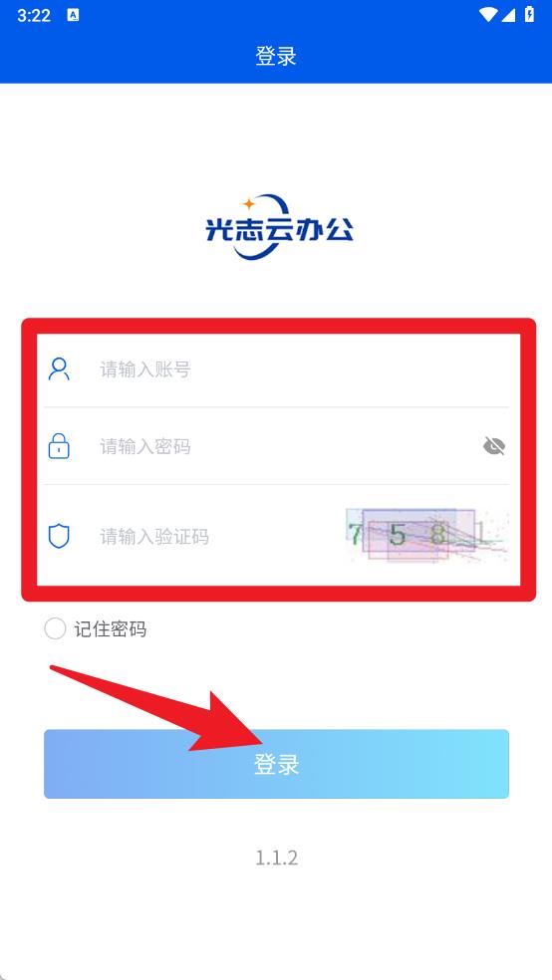Screen dimensions: 552x980
Task: Tap the battery charging icon in status bar
Action: click(x=529, y=14)
